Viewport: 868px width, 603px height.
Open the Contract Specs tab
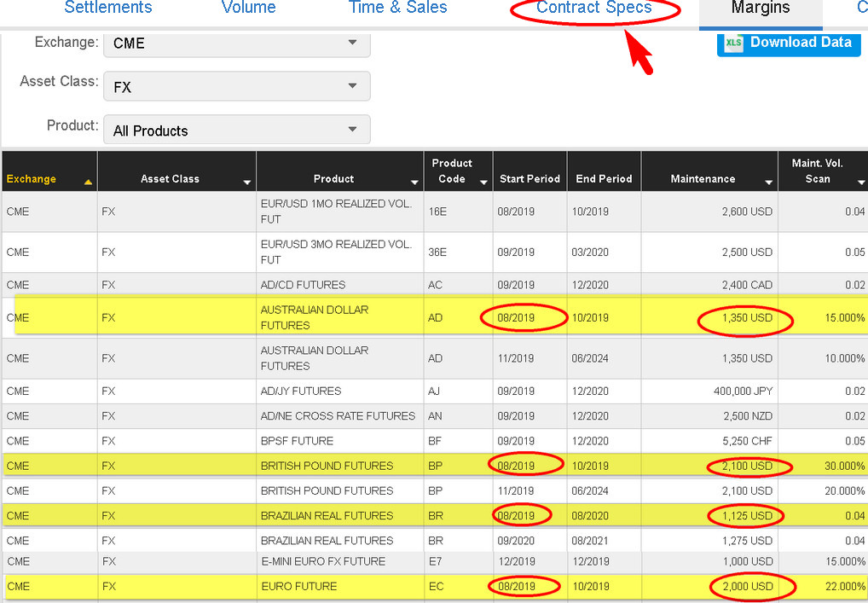pos(594,8)
